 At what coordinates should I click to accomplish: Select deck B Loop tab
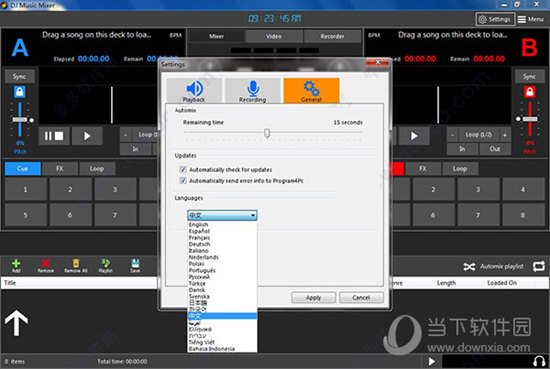click(x=460, y=169)
